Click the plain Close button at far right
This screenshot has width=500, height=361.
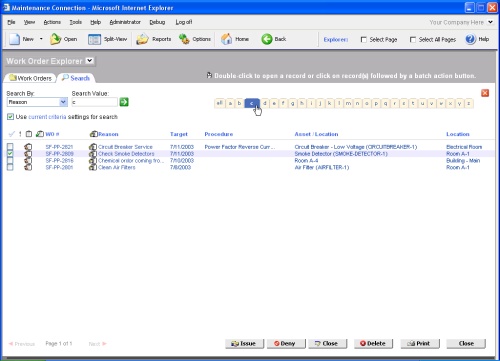coord(466,344)
